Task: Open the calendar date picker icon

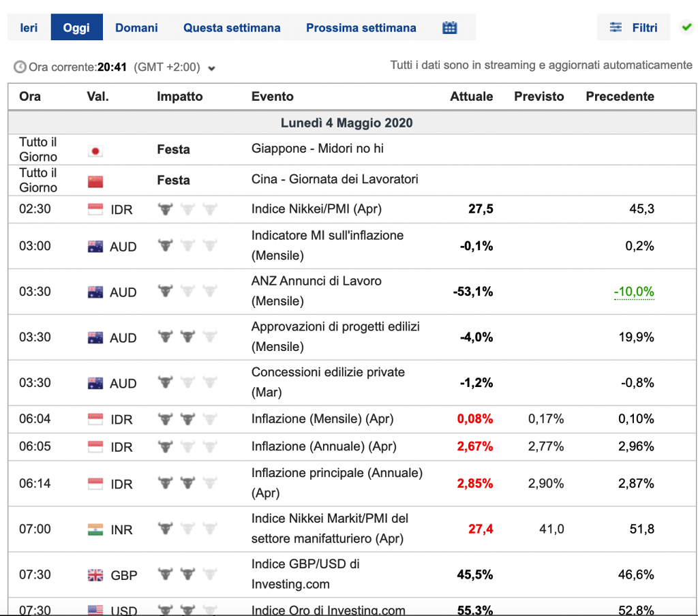Action: pos(449,28)
